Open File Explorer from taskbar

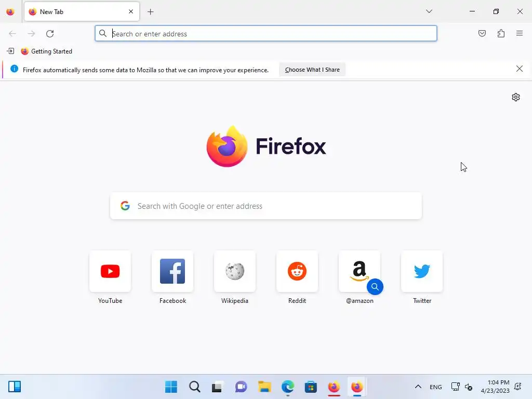[264, 387]
